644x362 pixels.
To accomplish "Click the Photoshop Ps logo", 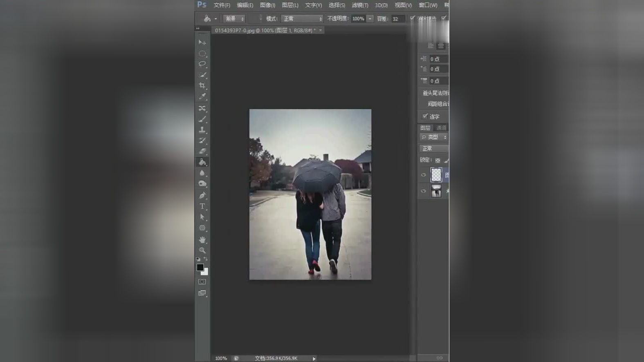I will tap(202, 4).
